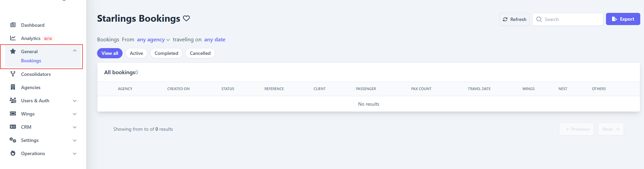
Task: Open the any date travel filter
Action: coord(215,40)
